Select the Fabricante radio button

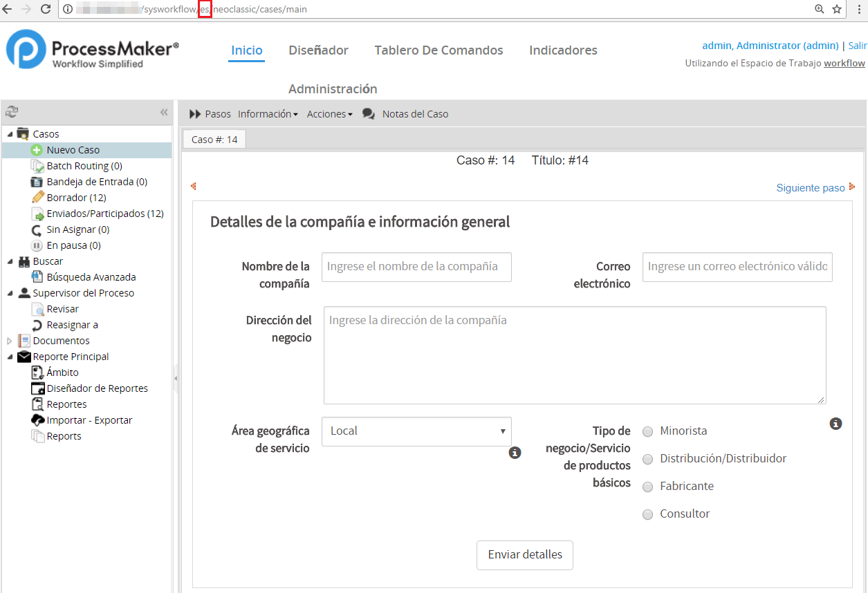647,487
